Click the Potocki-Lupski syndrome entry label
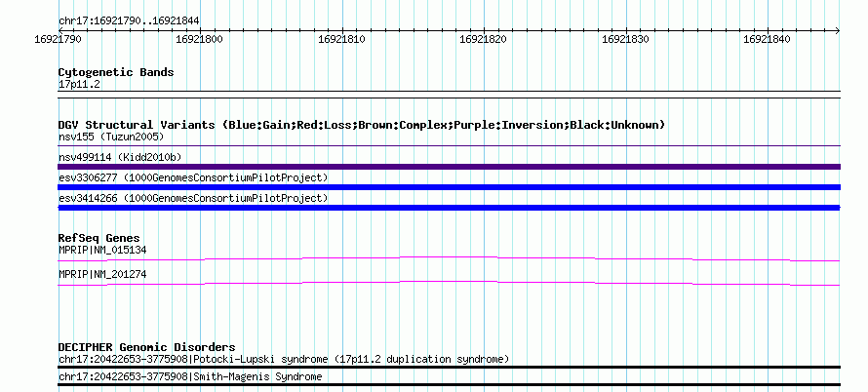 pyautogui.click(x=284, y=359)
